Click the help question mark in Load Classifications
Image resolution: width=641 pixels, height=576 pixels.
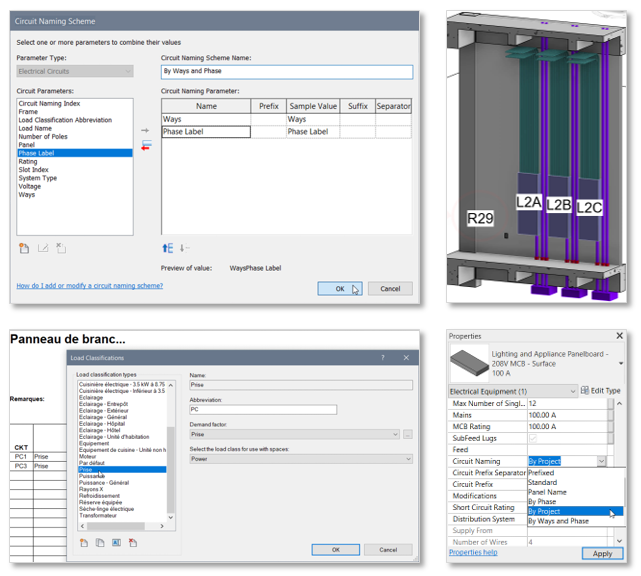coord(383,358)
